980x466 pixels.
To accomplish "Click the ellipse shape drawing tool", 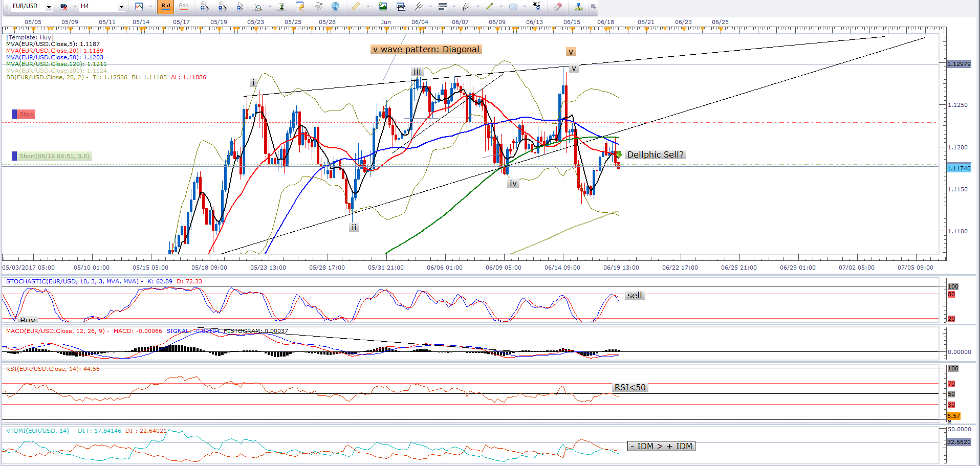I will (x=513, y=7).
